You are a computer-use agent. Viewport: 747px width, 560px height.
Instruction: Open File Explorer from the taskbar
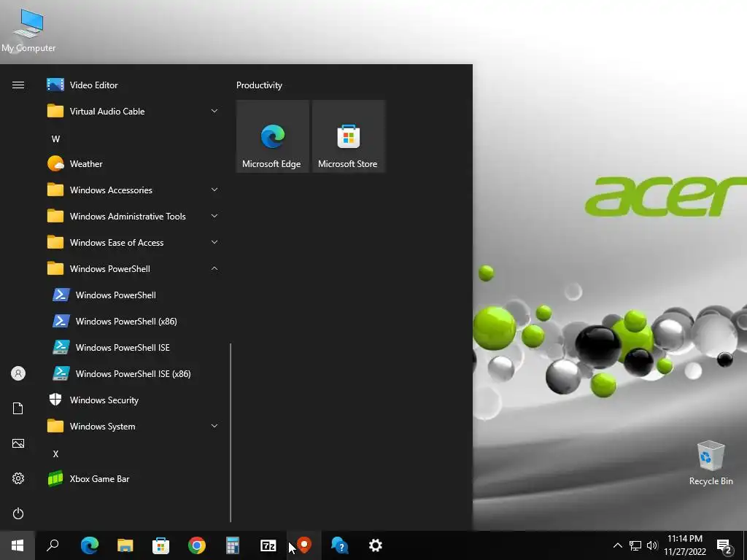click(125, 545)
